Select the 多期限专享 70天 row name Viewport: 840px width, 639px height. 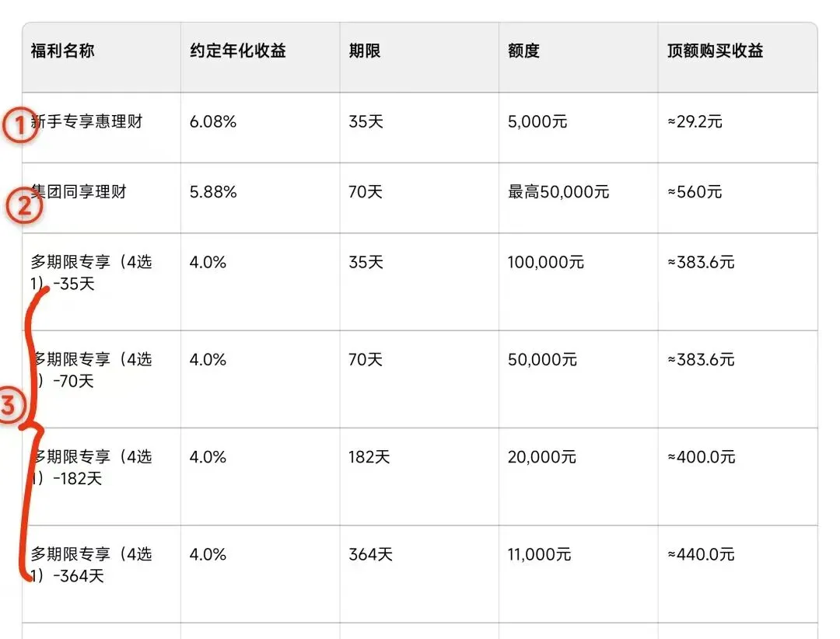[x=91, y=370]
